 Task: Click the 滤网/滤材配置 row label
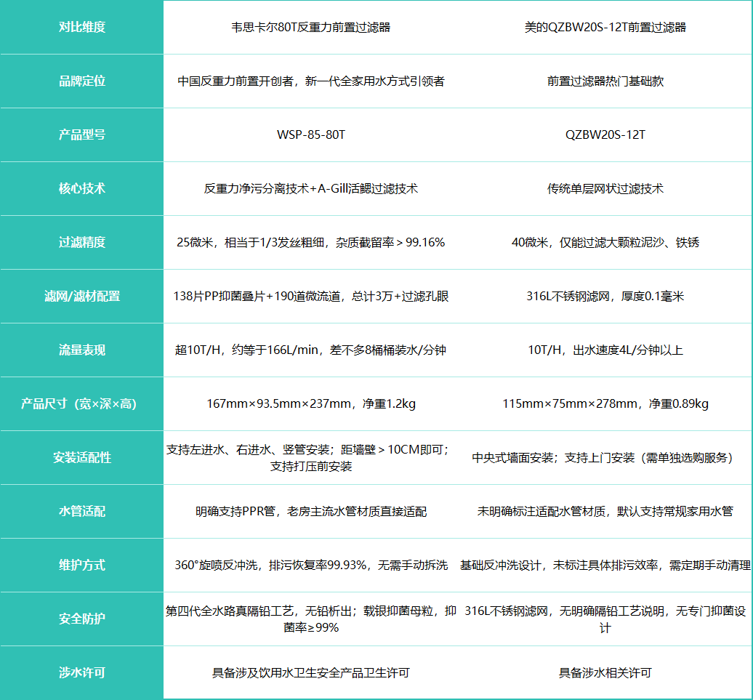(x=81, y=296)
